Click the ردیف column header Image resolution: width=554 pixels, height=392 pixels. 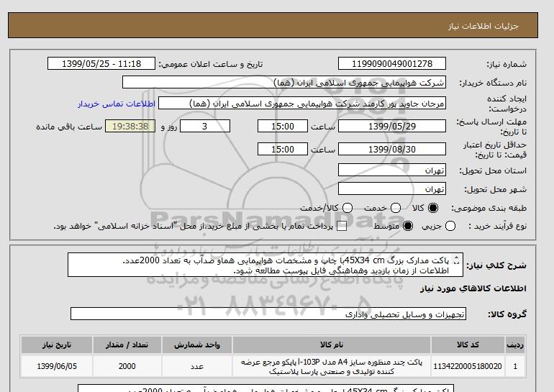tap(515, 345)
